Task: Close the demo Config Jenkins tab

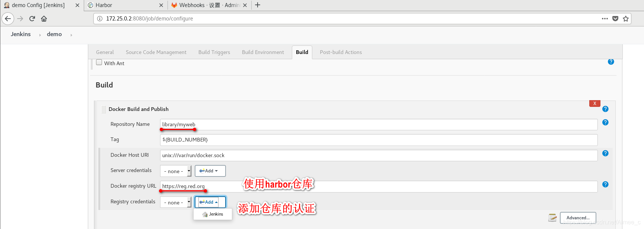Action: (x=77, y=5)
